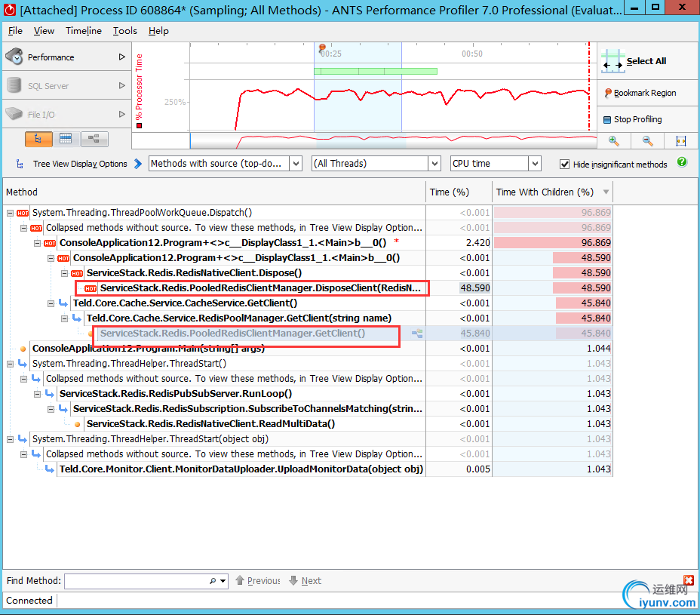Click green event bar on timeline
Screen dimensions: 700x615
(376, 71)
